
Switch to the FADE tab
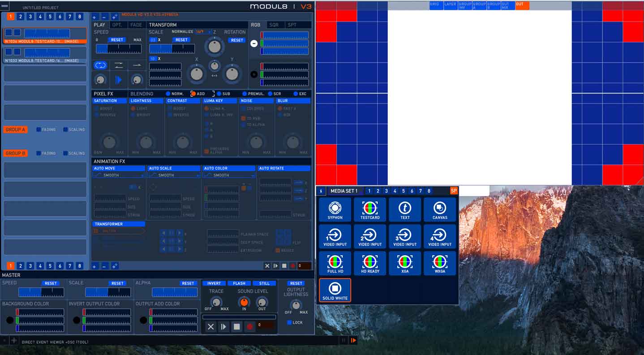point(136,25)
